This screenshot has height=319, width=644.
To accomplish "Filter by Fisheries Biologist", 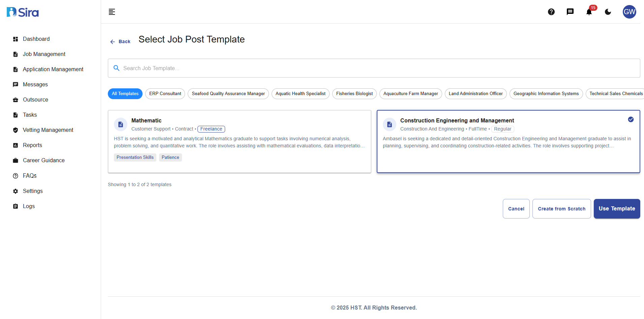I will click(x=354, y=93).
